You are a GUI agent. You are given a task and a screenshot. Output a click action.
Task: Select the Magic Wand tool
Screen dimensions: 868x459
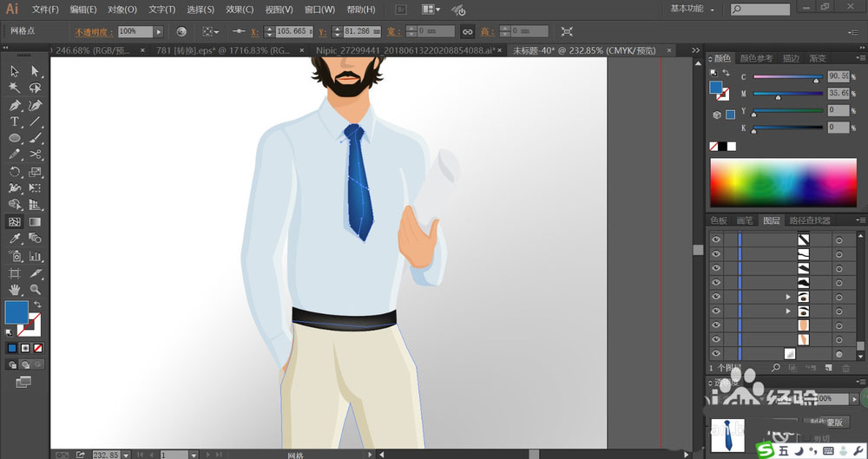[15, 88]
